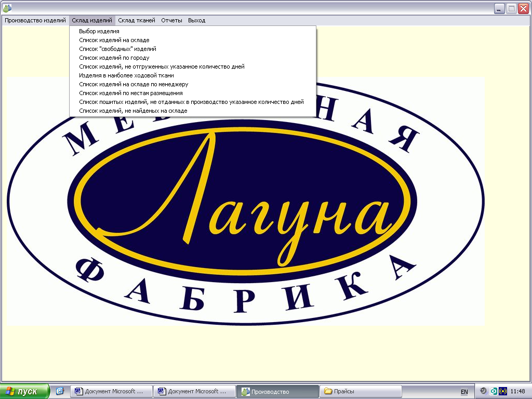
Task: Click the application icon in title bar
Action: 7,8
